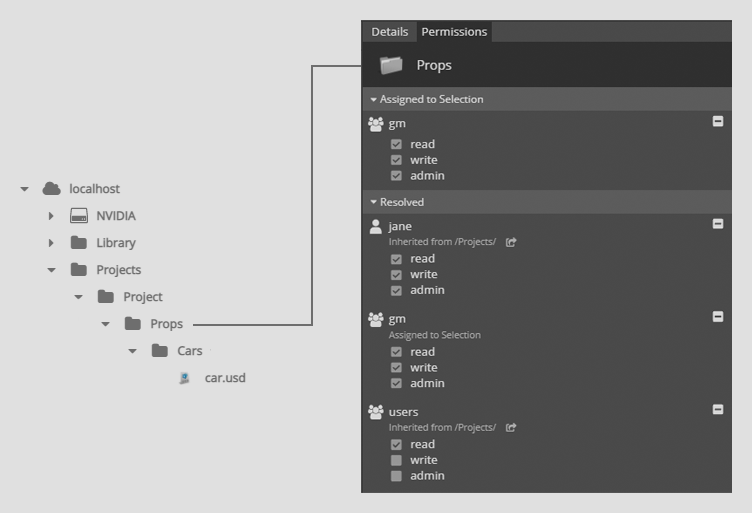Select the Permissions tab
Image resolution: width=752 pixels, height=513 pixels.
pyautogui.click(x=454, y=32)
